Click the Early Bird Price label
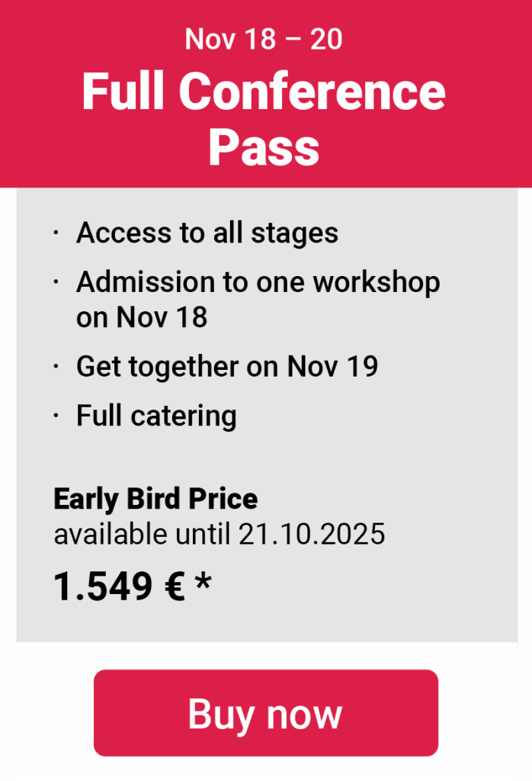Screen dimensions: 532x781 pos(155,499)
